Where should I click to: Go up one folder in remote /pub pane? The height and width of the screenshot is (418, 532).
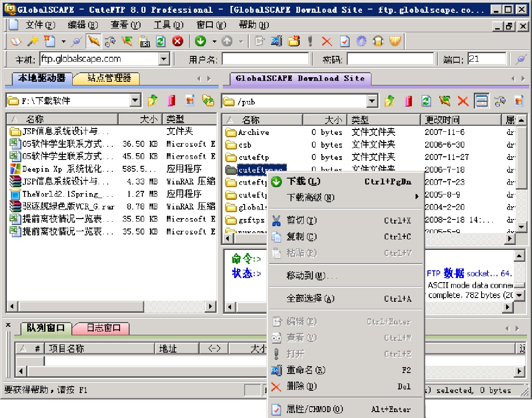(x=389, y=101)
